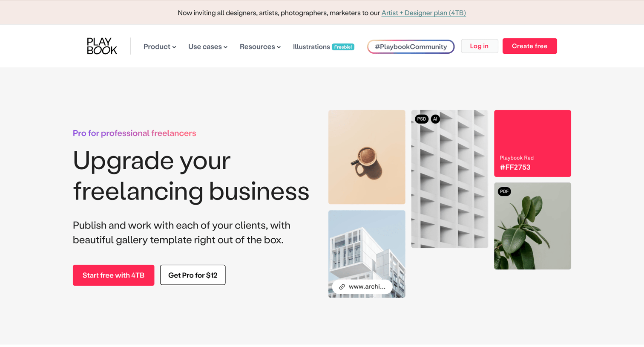644x347 pixels.
Task: Open the coffee cup thumbnail
Action: [367, 157]
